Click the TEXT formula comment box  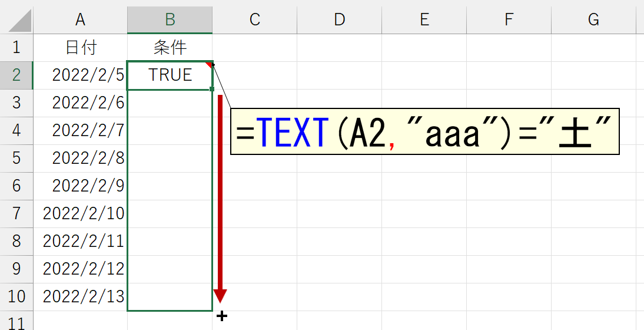pos(424,131)
